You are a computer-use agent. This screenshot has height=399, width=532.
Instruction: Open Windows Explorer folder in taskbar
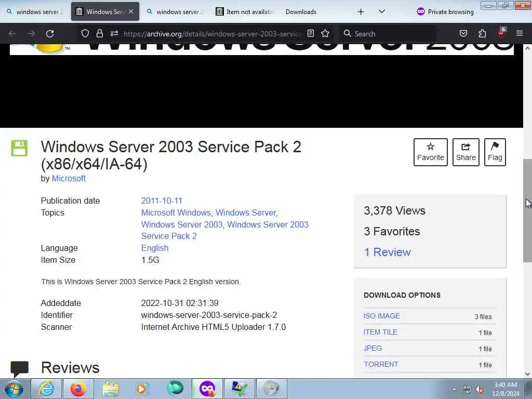(x=111, y=389)
